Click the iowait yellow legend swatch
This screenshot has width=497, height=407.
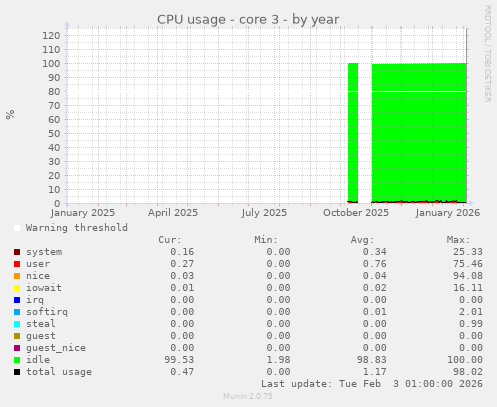pos(17,288)
